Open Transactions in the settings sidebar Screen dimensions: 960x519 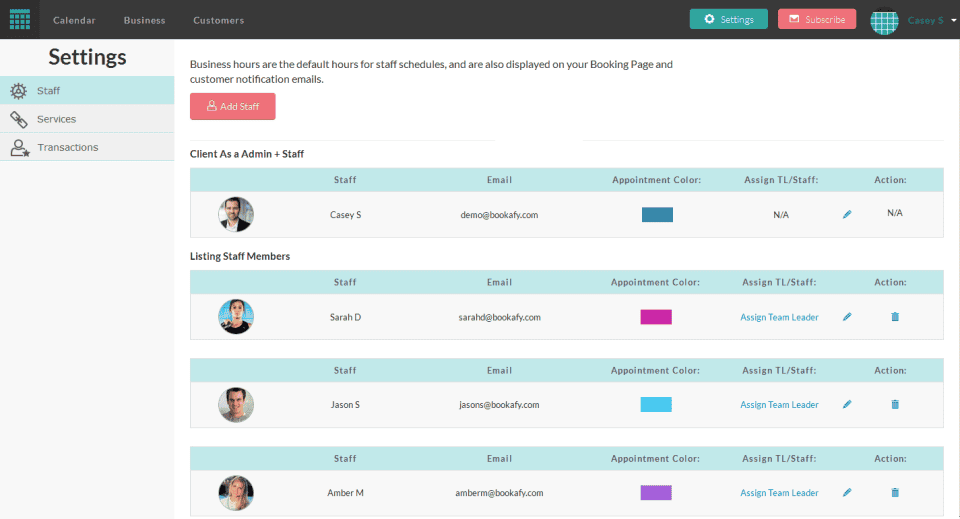67,147
